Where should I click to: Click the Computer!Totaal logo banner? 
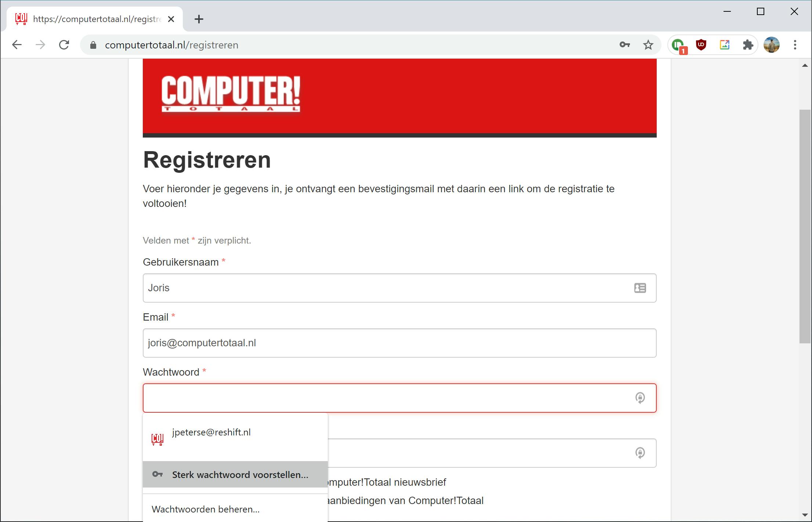coord(231,94)
